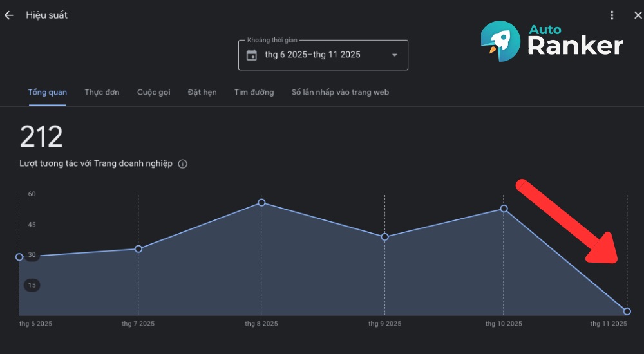View Số lần nhấp vào trang web tab
Screen dimensions: 644x354
[x=340, y=92]
